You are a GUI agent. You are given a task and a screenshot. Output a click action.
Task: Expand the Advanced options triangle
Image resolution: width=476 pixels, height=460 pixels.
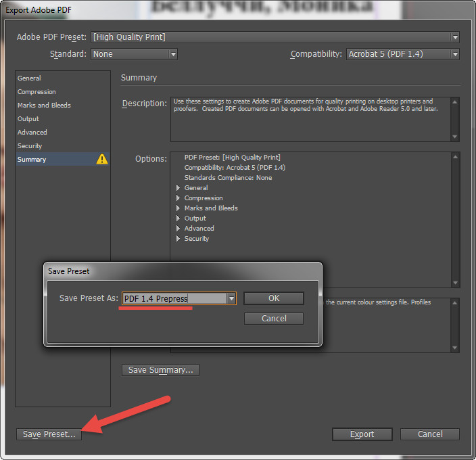[178, 229]
